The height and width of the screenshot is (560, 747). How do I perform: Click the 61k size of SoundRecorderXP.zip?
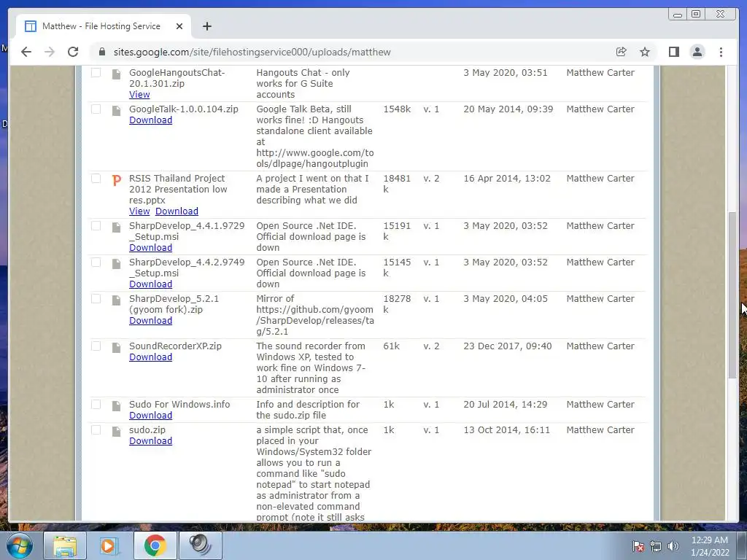391,346
